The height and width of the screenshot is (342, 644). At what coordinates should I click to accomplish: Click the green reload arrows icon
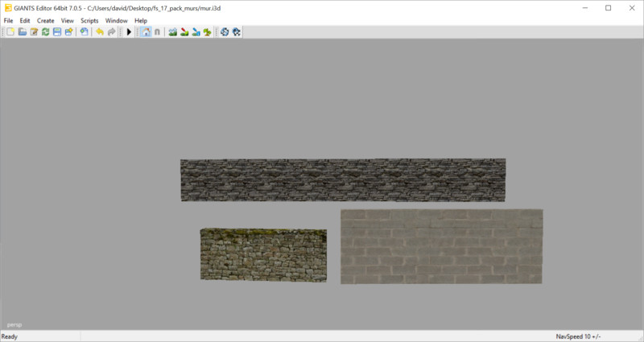pos(46,32)
